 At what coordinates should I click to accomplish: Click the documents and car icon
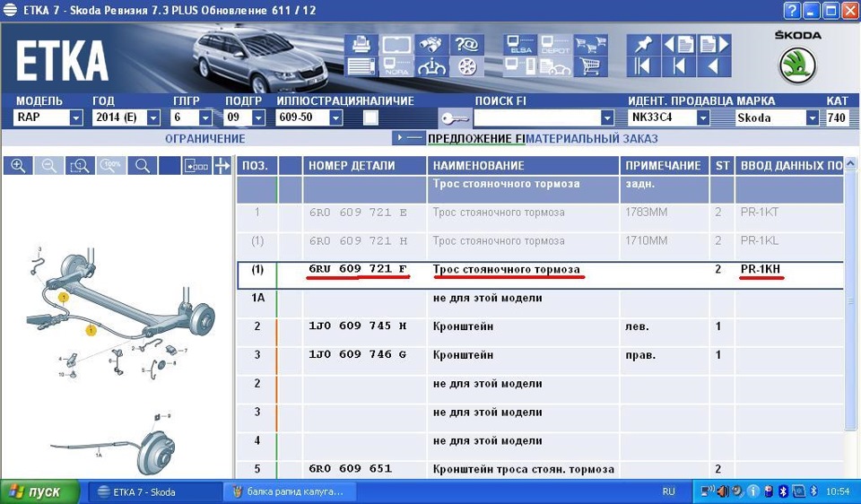[554, 66]
